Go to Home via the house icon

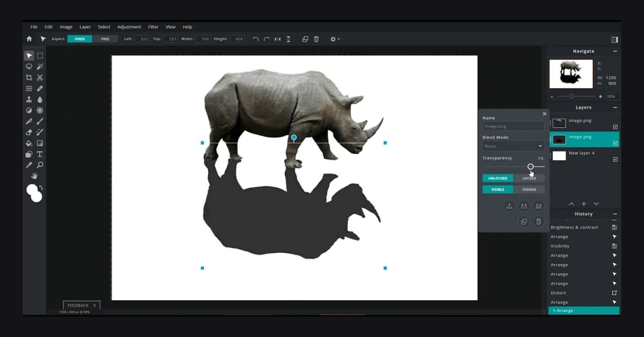point(29,39)
